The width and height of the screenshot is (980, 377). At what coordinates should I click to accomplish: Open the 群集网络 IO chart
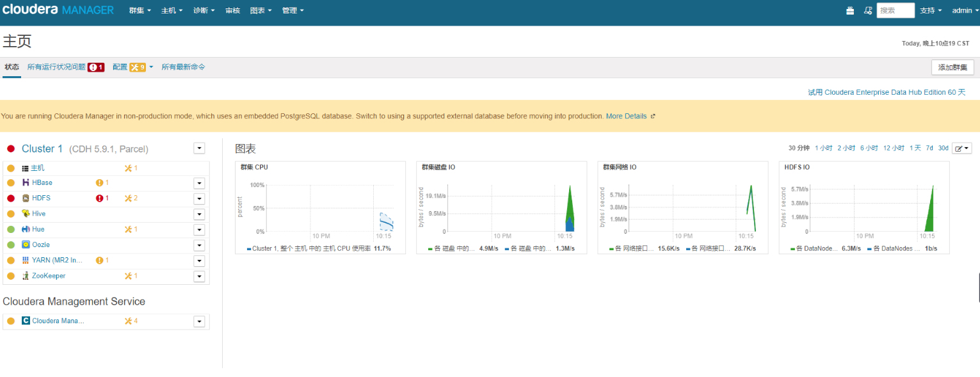tap(683, 207)
